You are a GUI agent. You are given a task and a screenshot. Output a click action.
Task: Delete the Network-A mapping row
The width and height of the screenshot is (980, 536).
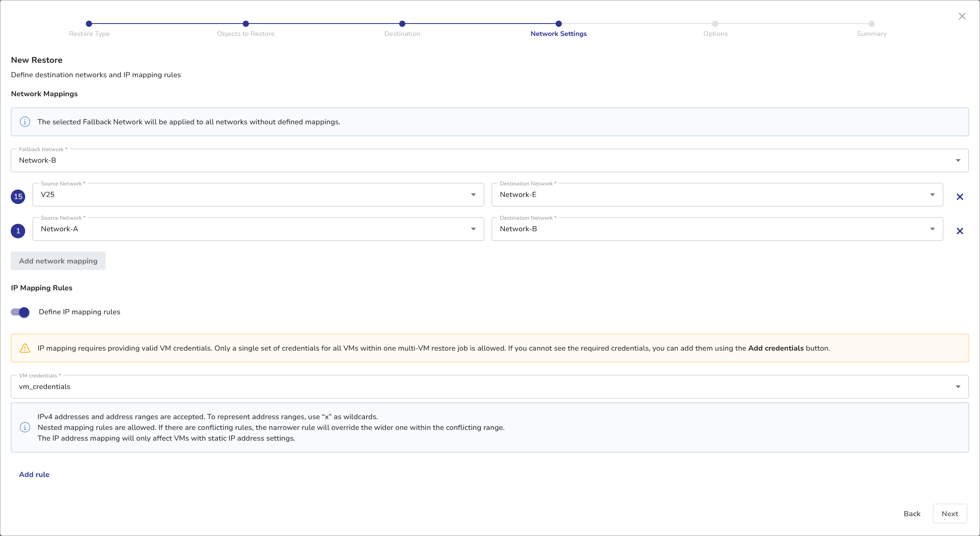pos(960,231)
